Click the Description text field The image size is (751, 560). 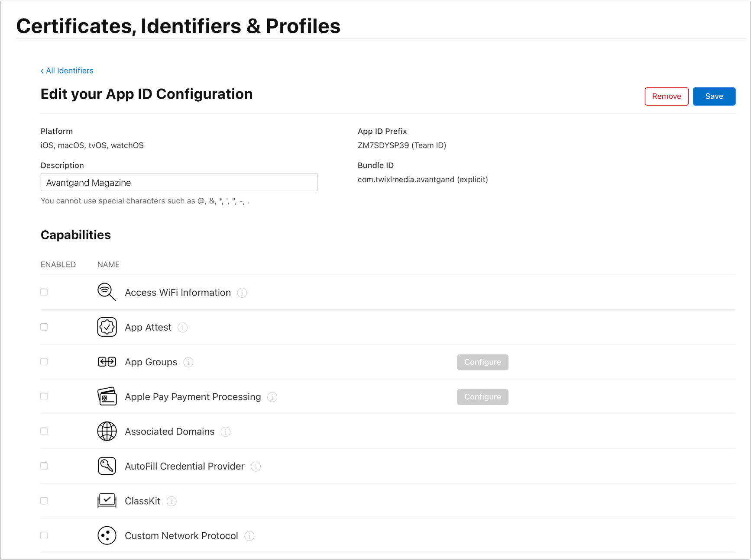(179, 182)
